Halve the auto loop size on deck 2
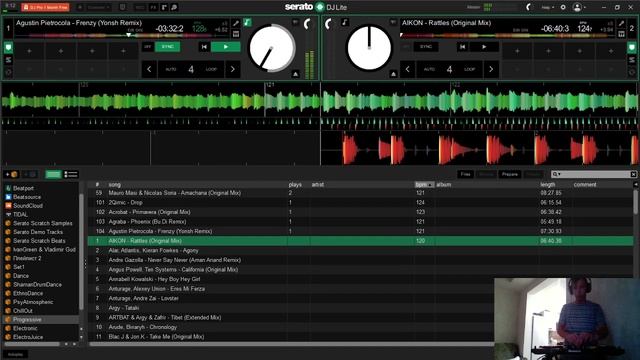The height and width of the screenshot is (360, 640). click(x=407, y=69)
